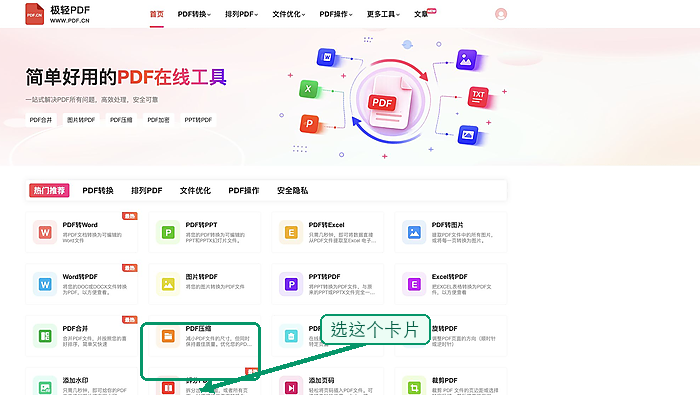Viewport: 700px width, 395px height.
Task: Open the 裁剪PDF card title
Action: [445, 380]
